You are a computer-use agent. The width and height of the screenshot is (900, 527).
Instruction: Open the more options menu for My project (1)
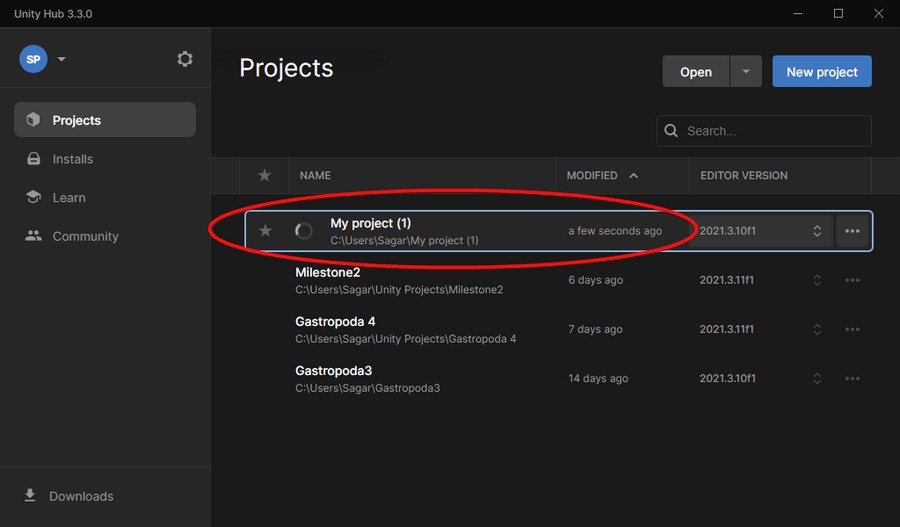pos(852,231)
